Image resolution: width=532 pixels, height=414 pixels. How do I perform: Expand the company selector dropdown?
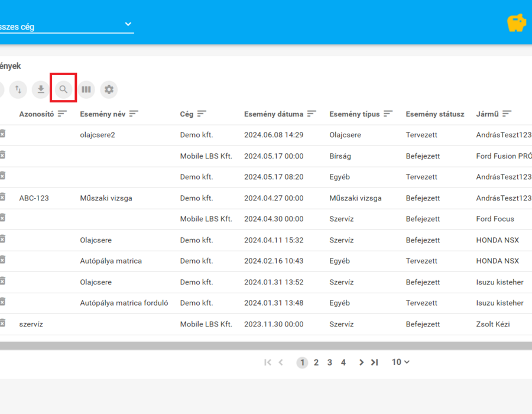pyautogui.click(x=128, y=24)
